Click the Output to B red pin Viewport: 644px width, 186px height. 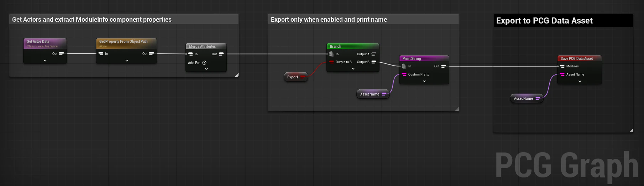pos(331,62)
